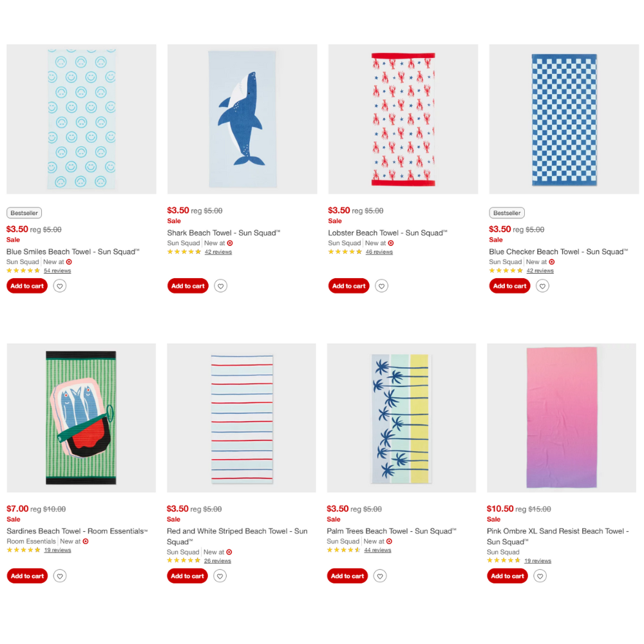Save Lobster Beach Towel with heart icon
Screen dimensions: 644x644
coord(381,286)
